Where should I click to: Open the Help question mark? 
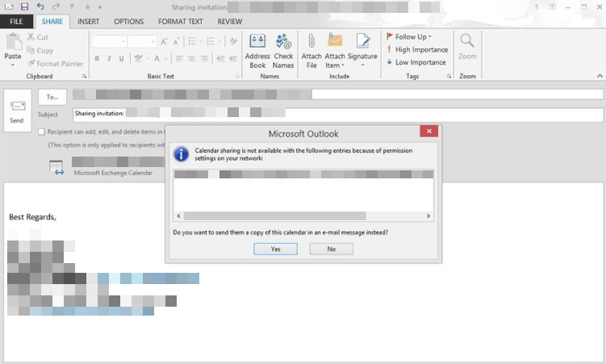536,6
